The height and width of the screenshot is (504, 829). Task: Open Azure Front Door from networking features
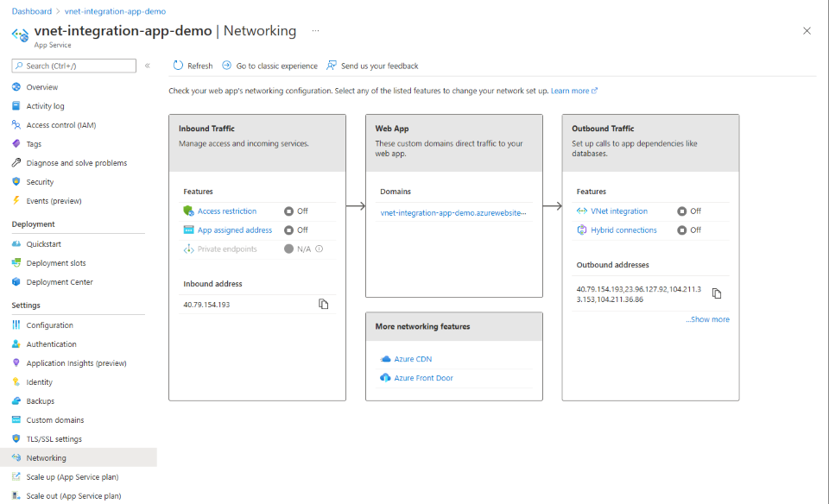point(425,377)
